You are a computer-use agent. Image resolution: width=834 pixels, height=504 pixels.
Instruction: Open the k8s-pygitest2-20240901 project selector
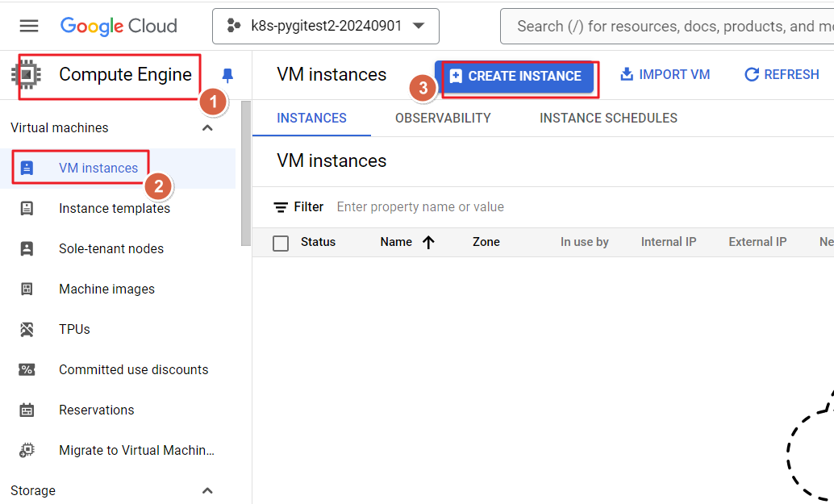326,26
